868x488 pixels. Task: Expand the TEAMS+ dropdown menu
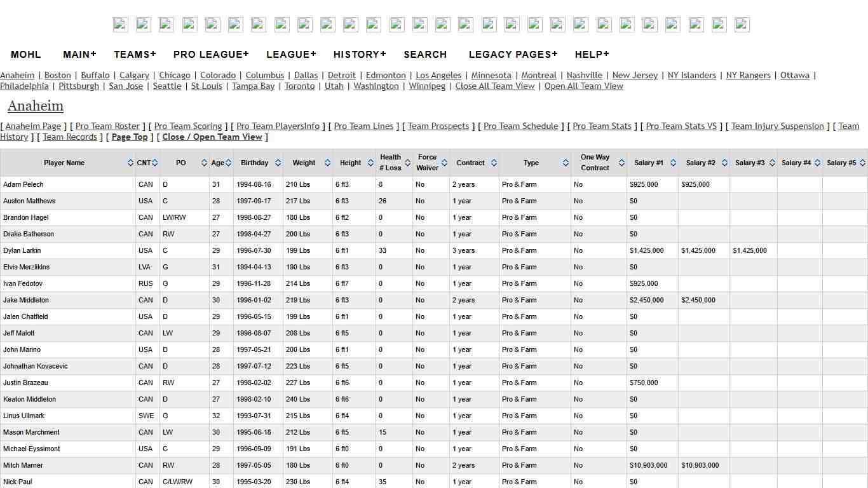click(x=135, y=55)
